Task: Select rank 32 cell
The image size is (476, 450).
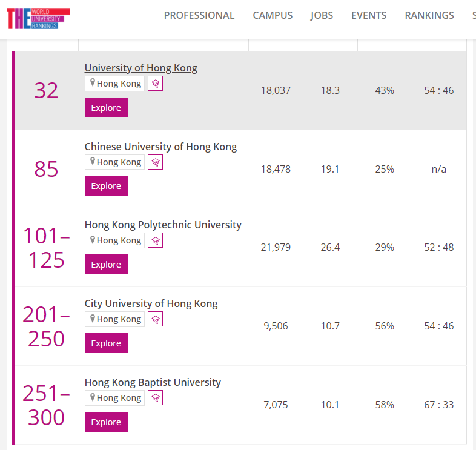Action: [x=46, y=90]
